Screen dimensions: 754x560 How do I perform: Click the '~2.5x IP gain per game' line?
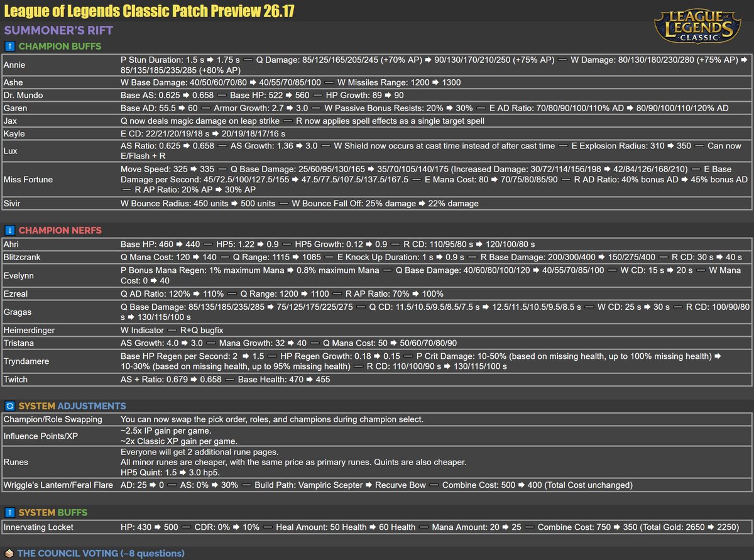tap(165, 431)
